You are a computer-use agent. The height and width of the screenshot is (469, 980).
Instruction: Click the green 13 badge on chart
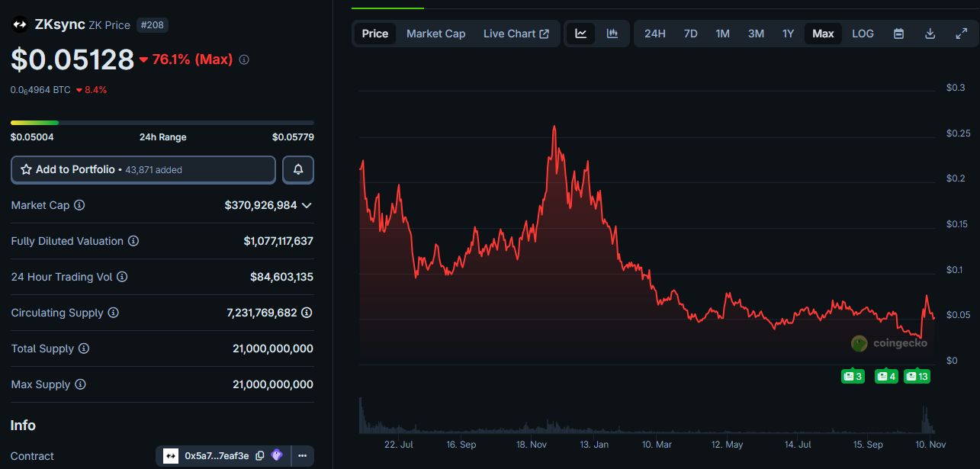point(917,375)
